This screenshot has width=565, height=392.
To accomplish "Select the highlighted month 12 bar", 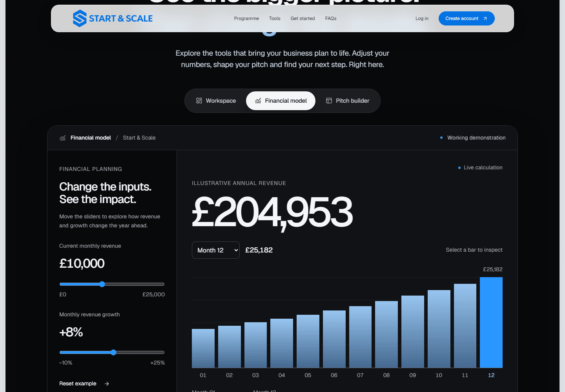I will (491, 322).
